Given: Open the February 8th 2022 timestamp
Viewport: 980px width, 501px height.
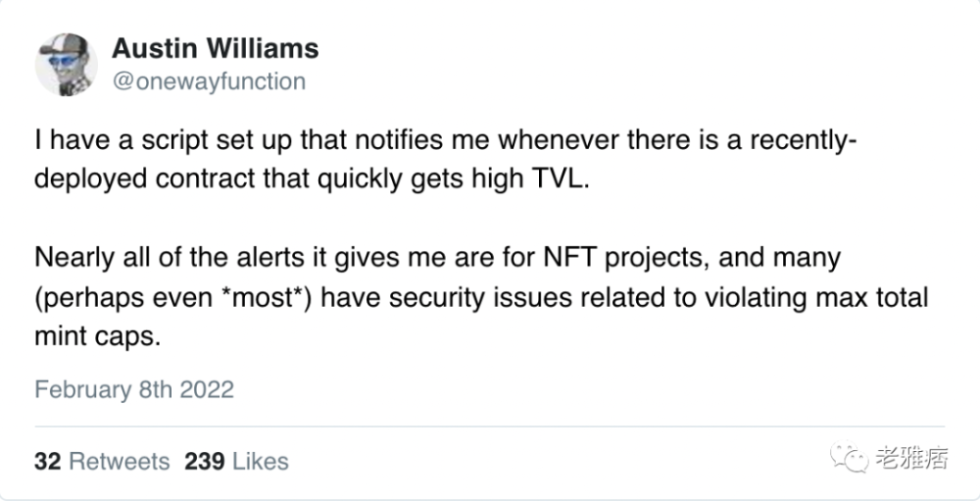Looking at the screenshot, I should [x=134, y=389].
